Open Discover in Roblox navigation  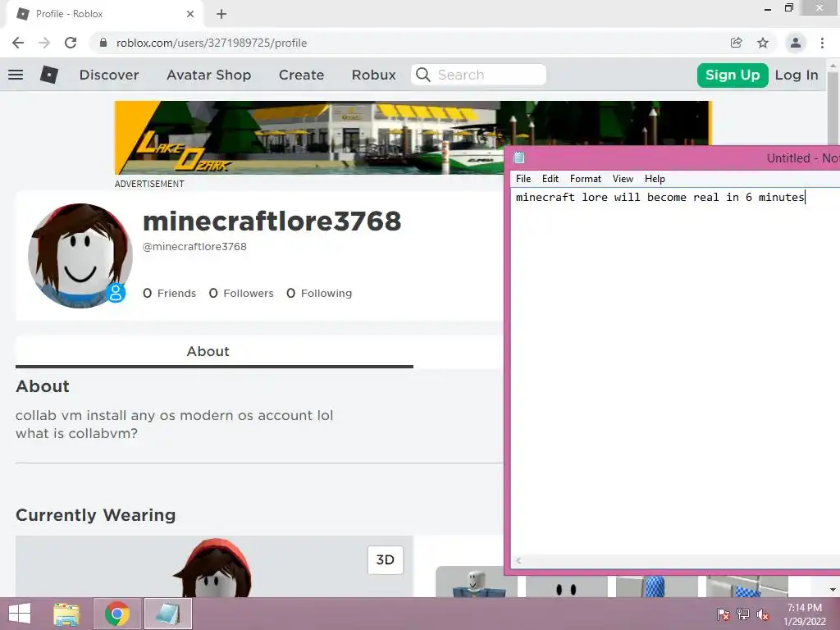pyautogui.click(x=109, y=75)
